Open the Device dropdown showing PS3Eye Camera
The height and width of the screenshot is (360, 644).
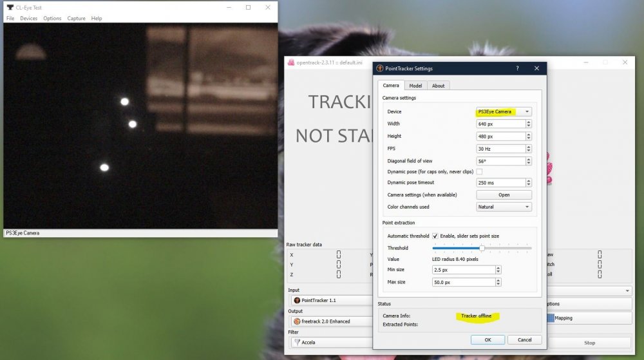pyautogui.click(x=504, y=111)
